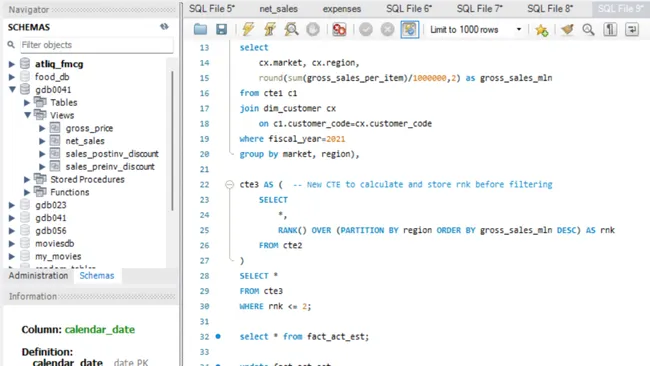
Task: Expand the Functions folder
Action: (x=27, y=193)
